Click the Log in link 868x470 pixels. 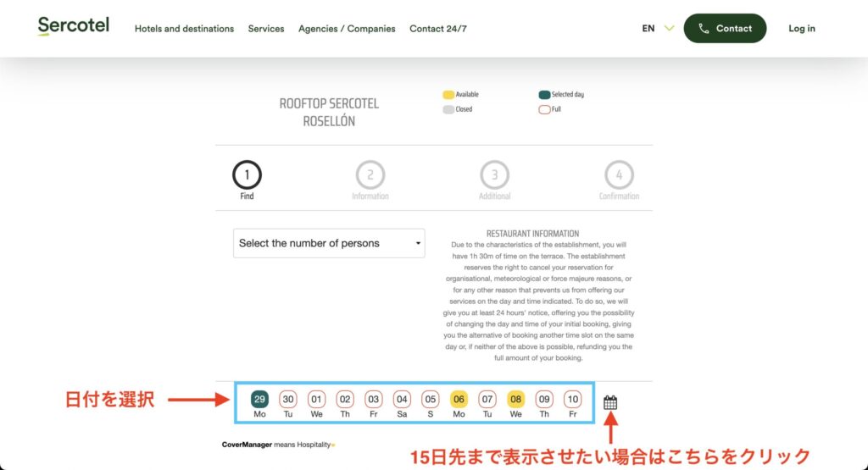(801, 28)
